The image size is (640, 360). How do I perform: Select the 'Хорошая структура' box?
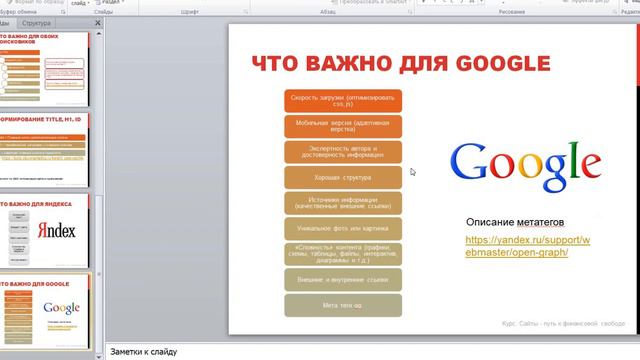pyautogui.click(x=343, y=178)
